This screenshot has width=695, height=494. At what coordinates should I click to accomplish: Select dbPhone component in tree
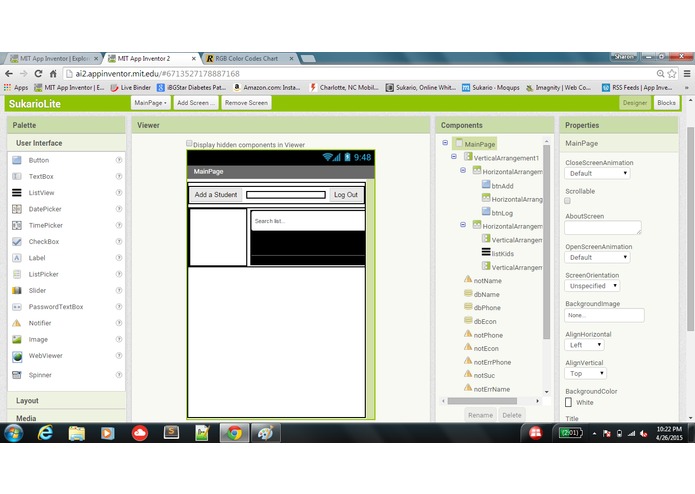coord(487,307)
